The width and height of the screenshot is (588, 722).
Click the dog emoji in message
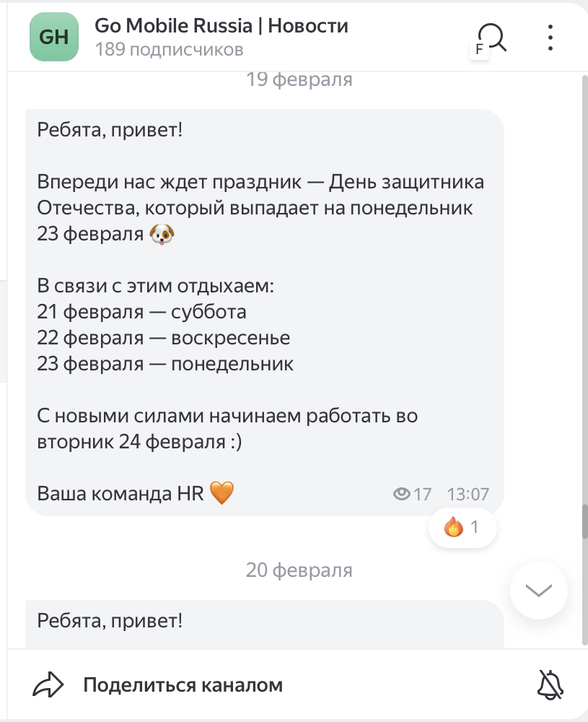coord(162,234)
